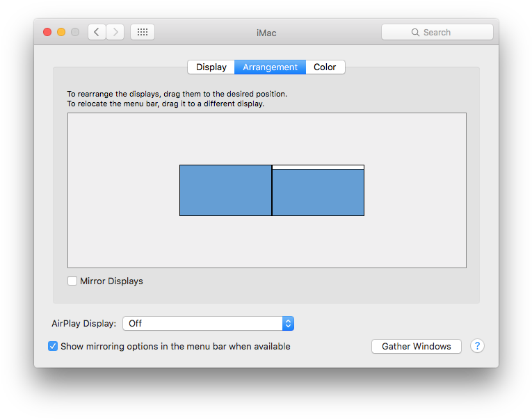The image size is (532, 419).
Task: Click the grayed-out zoom window button
Action: (x=75, y=32)
